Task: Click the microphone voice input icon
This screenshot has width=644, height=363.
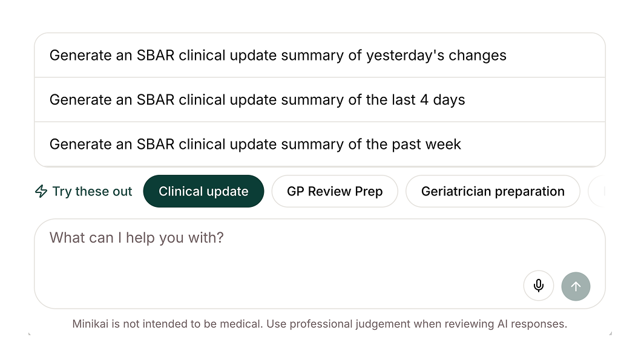Action: click(539, 286)
